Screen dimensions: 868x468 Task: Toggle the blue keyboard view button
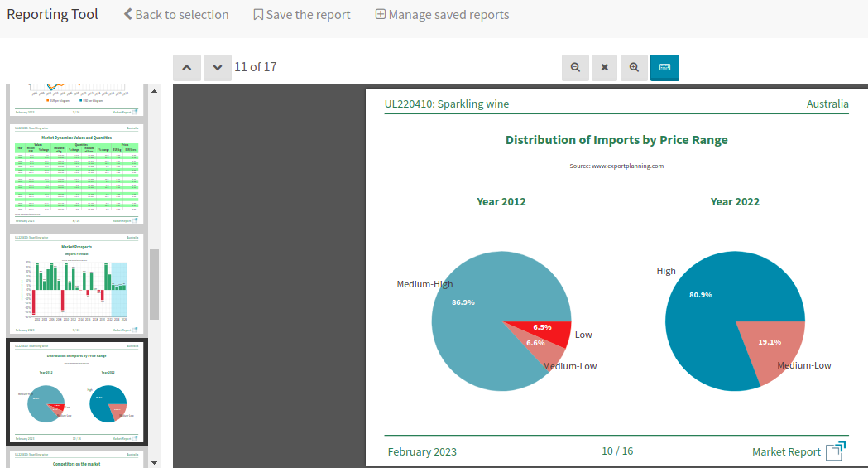[x=664, y=68]
